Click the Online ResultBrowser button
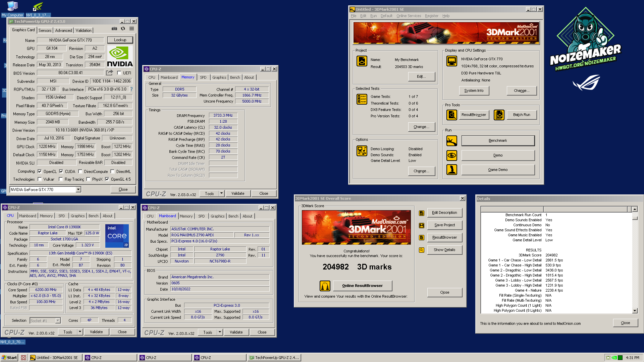The image size is (644, 362). click(x=362, y=286)
